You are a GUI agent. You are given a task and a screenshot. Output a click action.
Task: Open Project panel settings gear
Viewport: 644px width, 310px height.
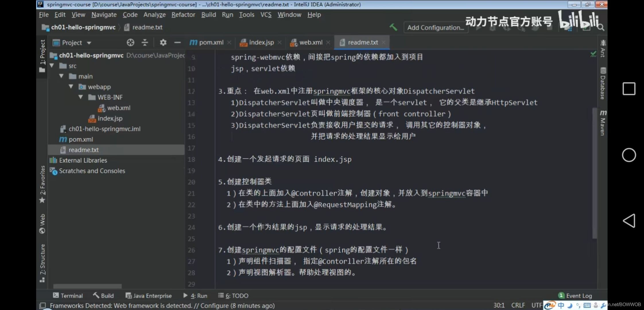click(163, 42)
